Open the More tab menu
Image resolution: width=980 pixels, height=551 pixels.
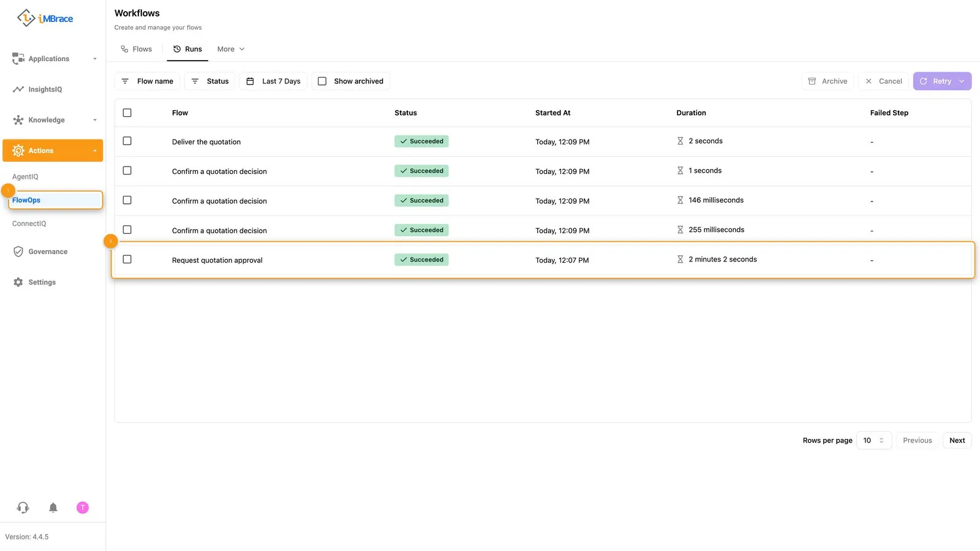tap(231, 49)
